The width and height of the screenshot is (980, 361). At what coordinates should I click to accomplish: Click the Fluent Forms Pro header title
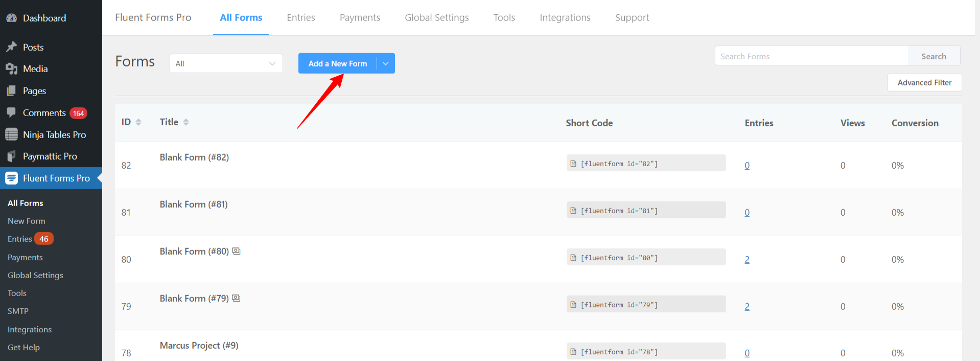click(153, 17)
